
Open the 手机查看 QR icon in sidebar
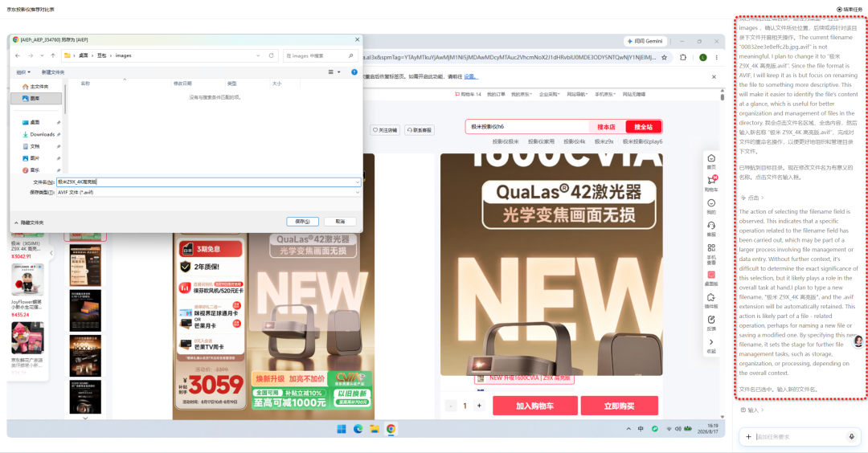(711, 253)
